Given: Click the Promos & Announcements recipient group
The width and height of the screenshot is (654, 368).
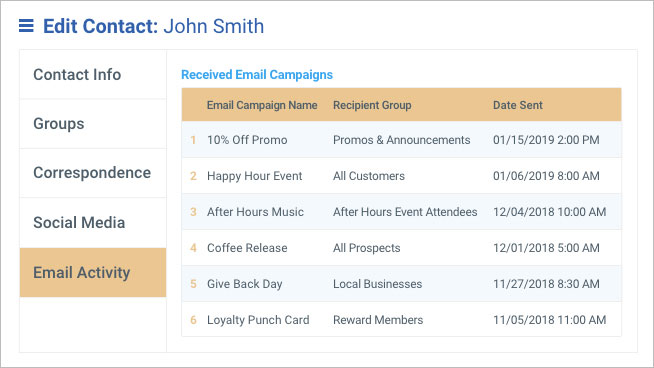Looking at the screenshot, I should (x=401, y=140).
